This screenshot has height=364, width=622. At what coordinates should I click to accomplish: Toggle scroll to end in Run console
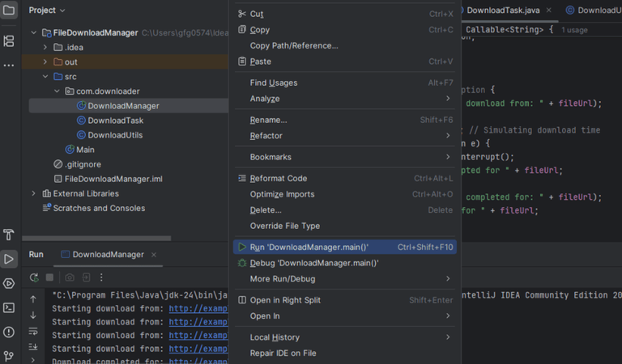coord(33,346)
